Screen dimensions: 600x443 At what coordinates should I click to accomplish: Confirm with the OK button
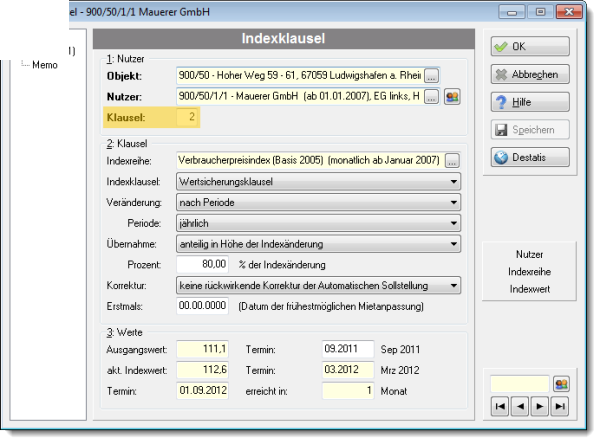pyautogui.click(x=530, y=46)
